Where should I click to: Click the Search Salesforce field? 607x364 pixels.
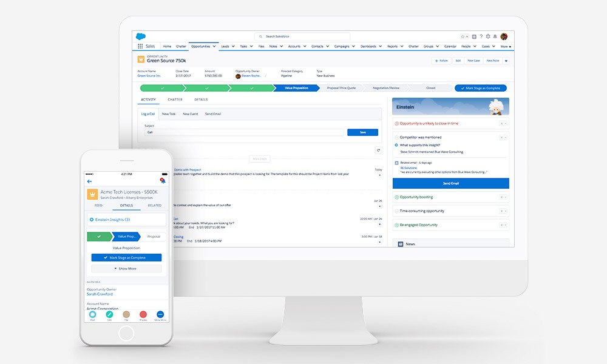(302, 36)
